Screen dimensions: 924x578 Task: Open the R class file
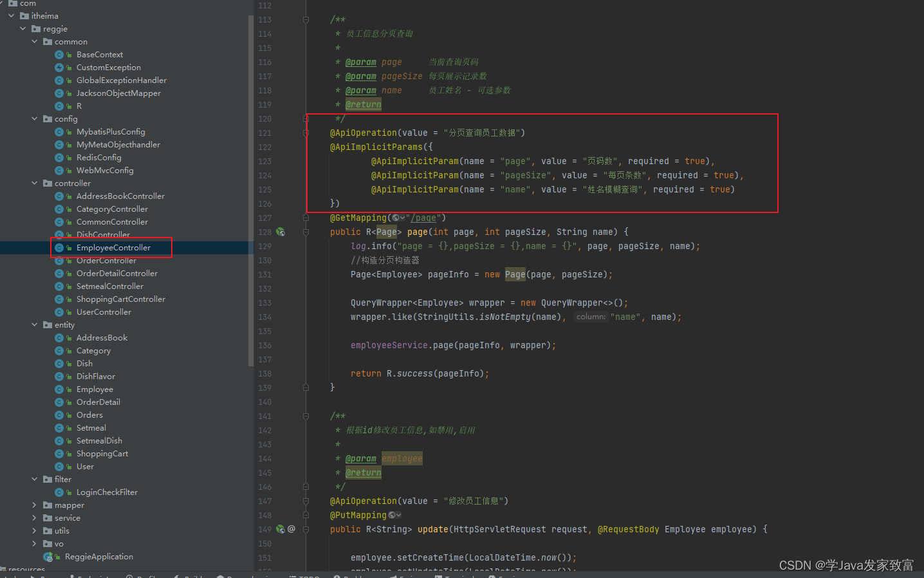79,106
